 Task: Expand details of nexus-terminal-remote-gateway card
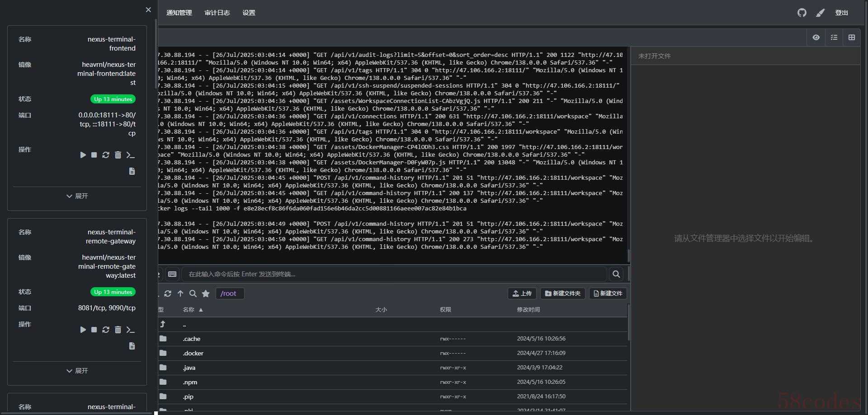click(77, 371)
